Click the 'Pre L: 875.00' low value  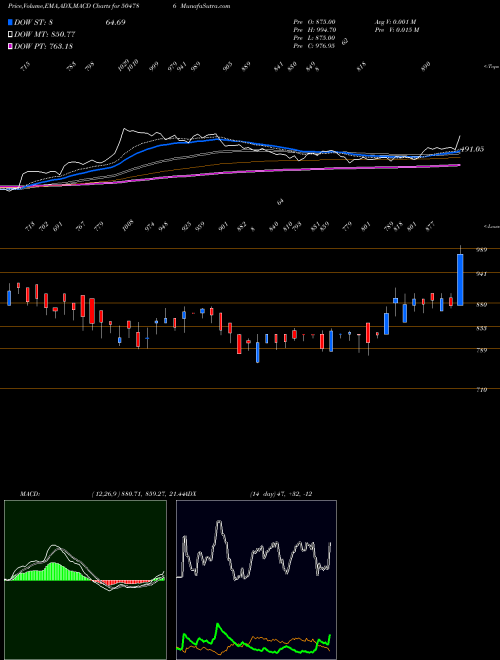click(314, 38)
